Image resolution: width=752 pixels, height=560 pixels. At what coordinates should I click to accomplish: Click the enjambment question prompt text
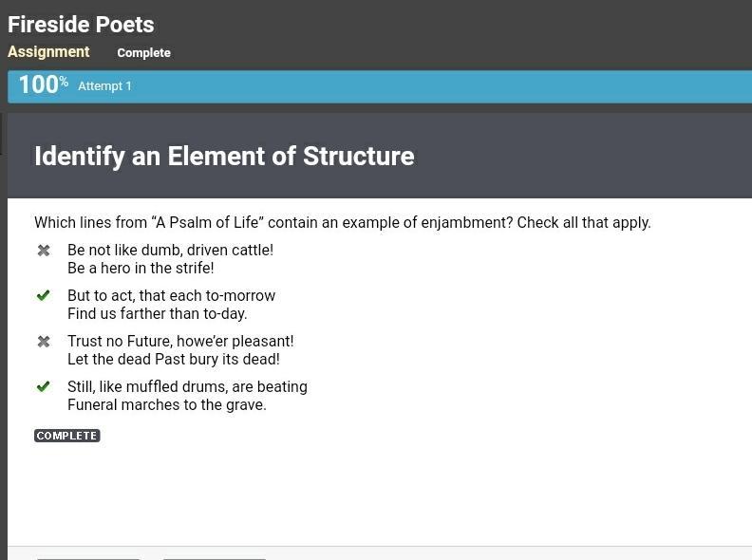(x=342, y=222)
